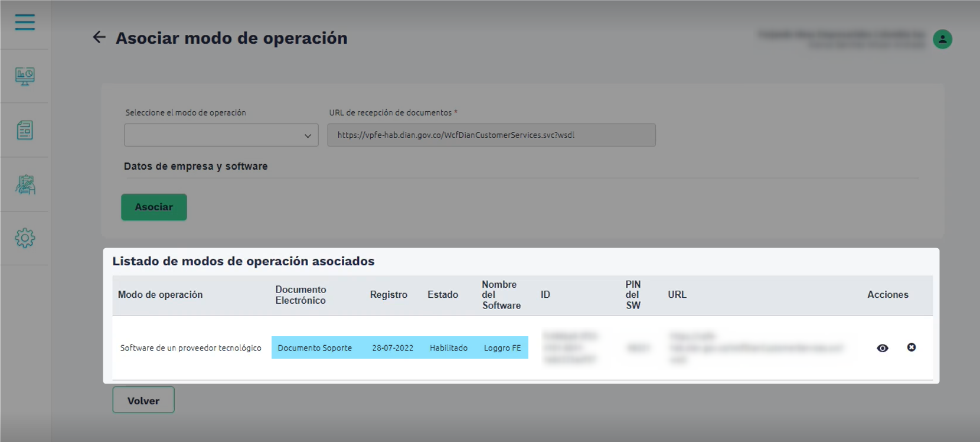
Task: Click the 'Loggro FE' software name cell
Action: pos(502,348)
